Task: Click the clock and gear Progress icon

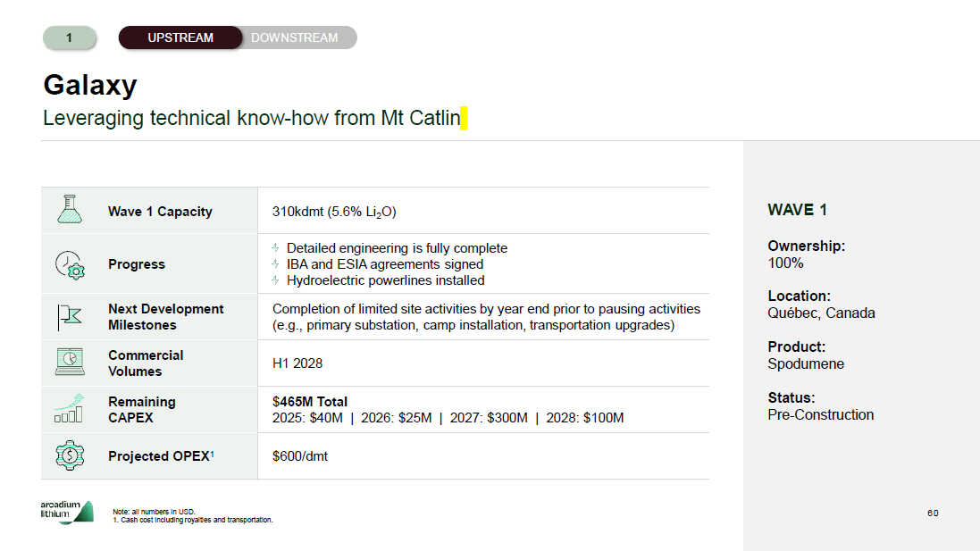Action: [x=70, y=264]
